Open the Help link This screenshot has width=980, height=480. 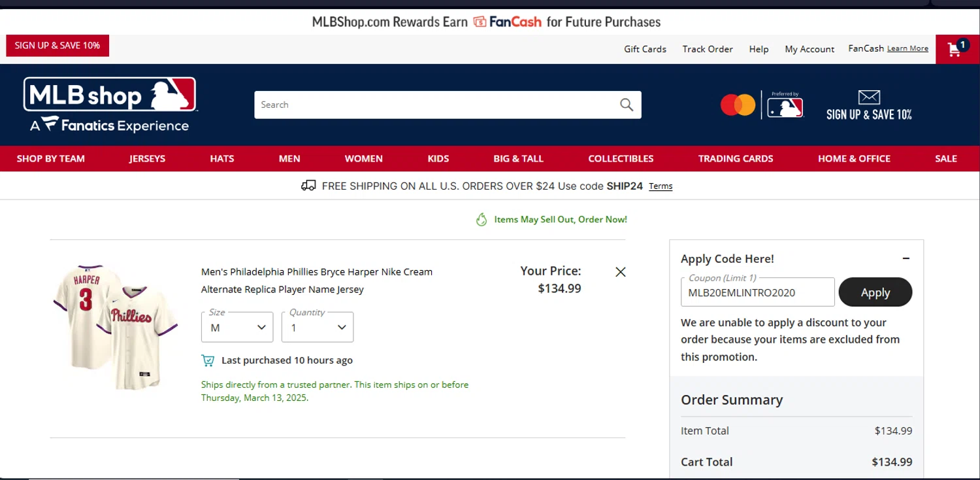[759, 49]
